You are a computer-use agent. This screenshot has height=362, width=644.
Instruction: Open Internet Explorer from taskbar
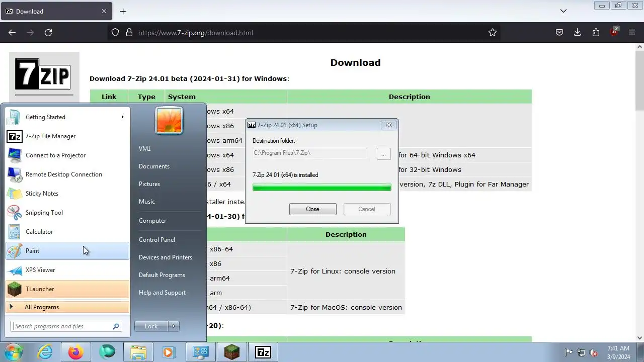coord(45,352)
